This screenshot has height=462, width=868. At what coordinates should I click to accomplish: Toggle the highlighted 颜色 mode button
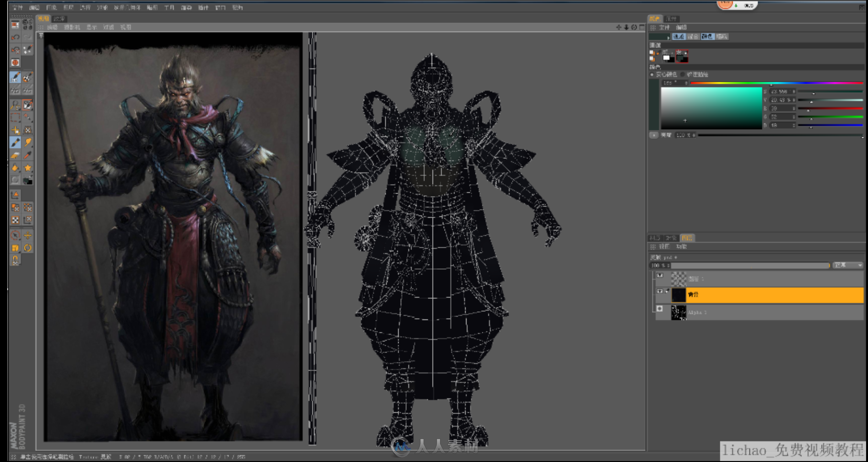(707, 36)
